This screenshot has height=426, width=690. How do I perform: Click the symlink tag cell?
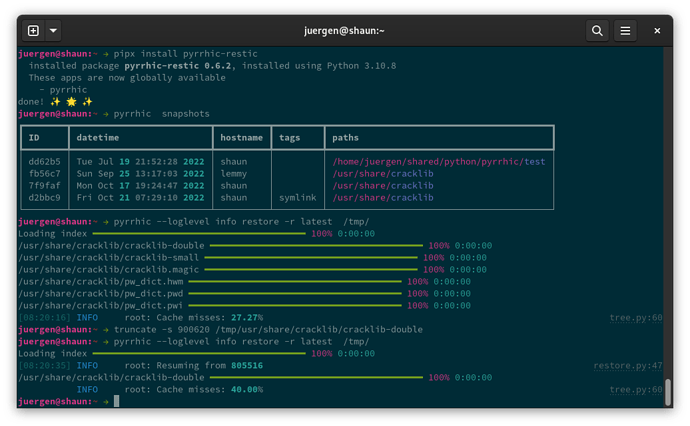(x=297, y=197)
